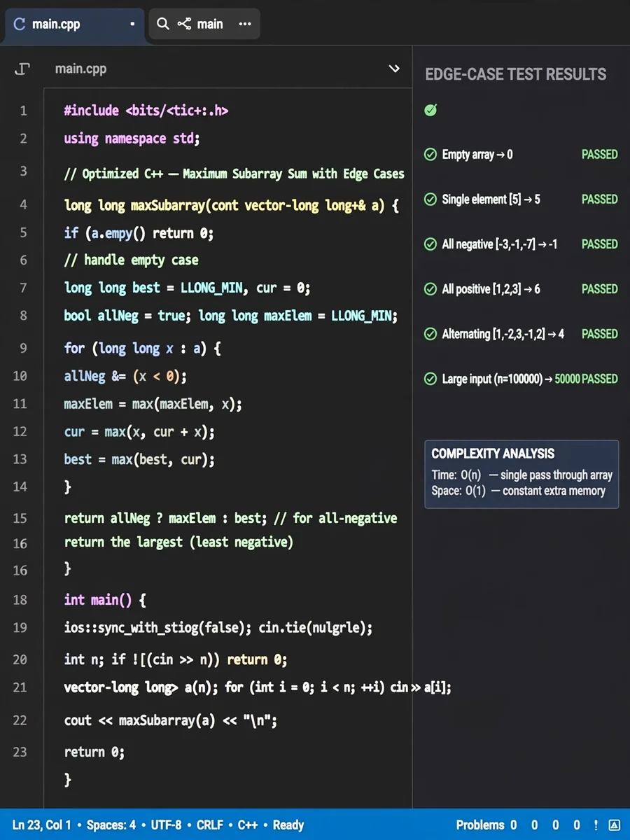Select the 'All negative [-3,-1,-7] → -1' row
The width and height of the screenshot is (630, 840).
[521, 244]
